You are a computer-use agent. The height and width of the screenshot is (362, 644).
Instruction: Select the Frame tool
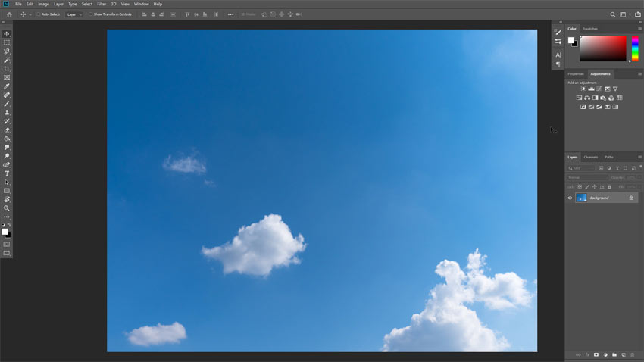[x=7, y=77]
